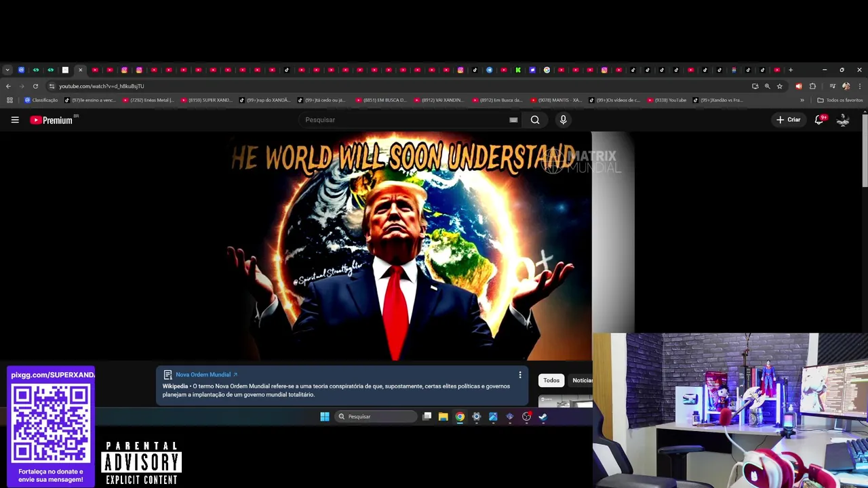View site information icon in address bar

(52, 86)
